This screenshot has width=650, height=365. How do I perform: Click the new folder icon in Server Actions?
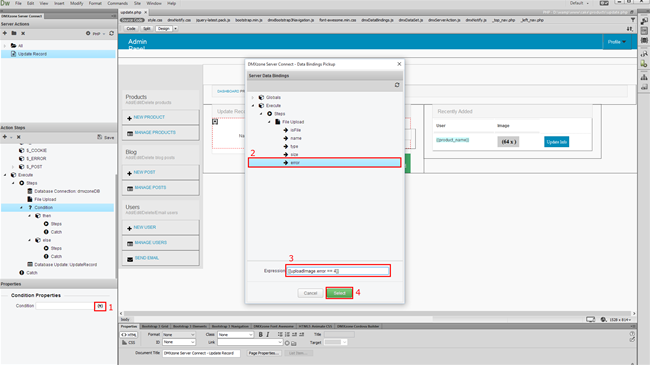tap(14, 33)
